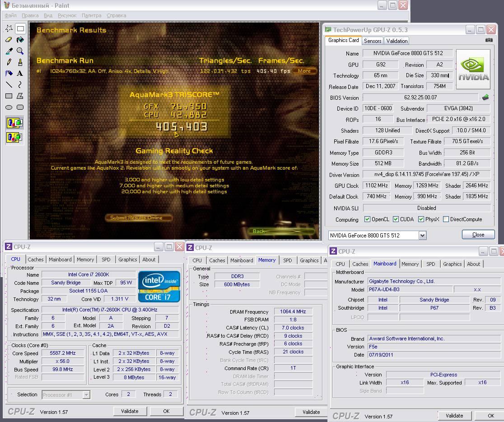Viewport: 504px width, 422px height.
Task: Toggle the CUDA checkbox in GPU-Z
Action: point(396,219)
